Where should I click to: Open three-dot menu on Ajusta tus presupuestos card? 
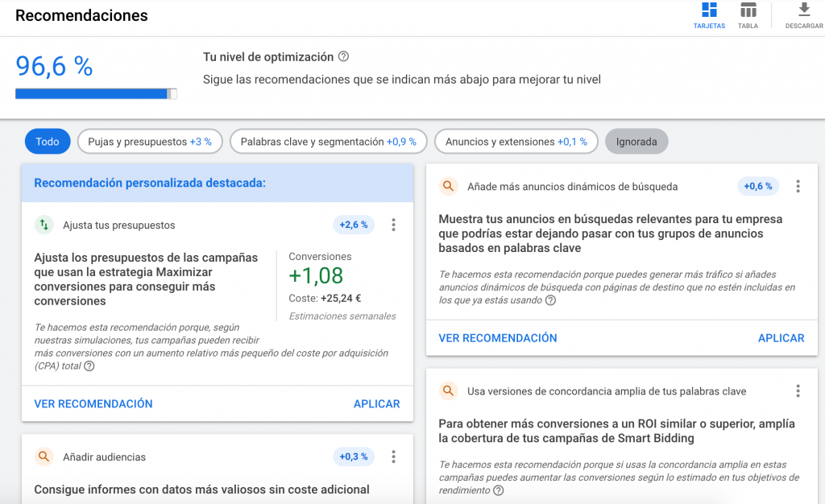(393, 225)
